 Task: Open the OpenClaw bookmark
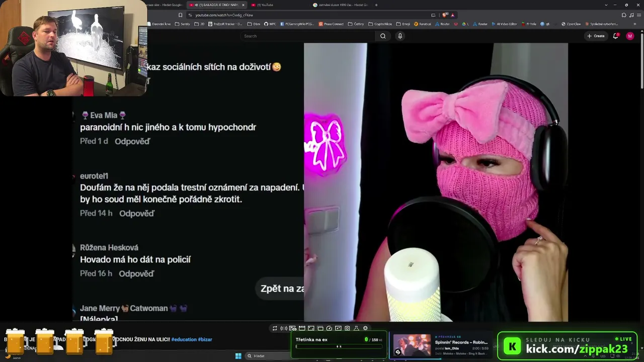click(x=571, y=24)
